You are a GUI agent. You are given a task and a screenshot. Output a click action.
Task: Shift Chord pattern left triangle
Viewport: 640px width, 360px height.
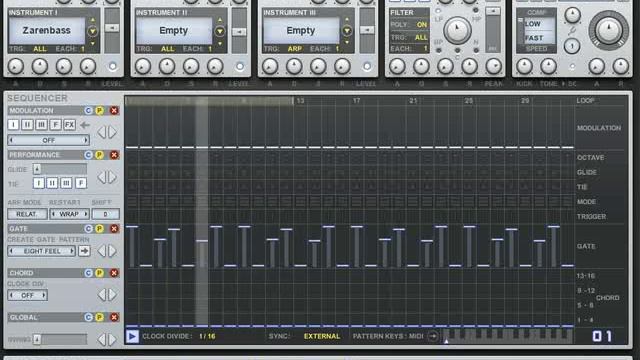pos(101,295)
